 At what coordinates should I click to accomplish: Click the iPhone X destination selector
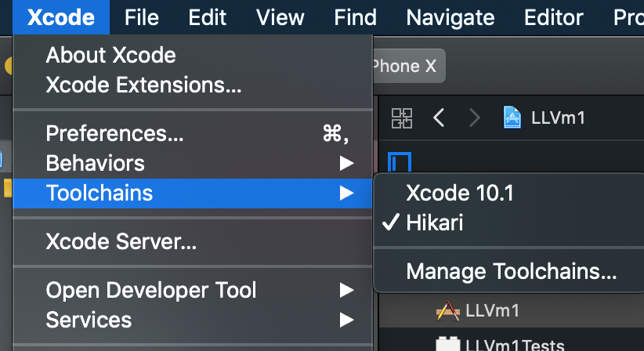[409, 66]
